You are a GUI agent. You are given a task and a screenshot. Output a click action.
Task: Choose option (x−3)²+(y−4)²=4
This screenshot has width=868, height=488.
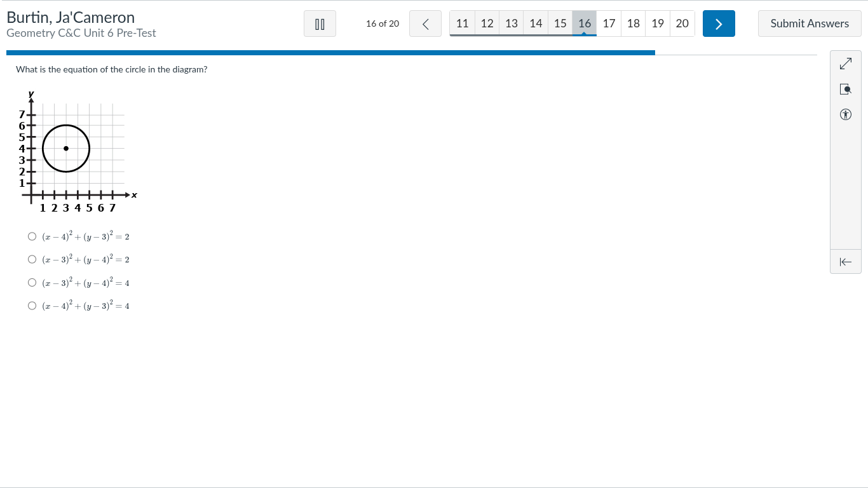pyautogui.click(x=32, y=283)
